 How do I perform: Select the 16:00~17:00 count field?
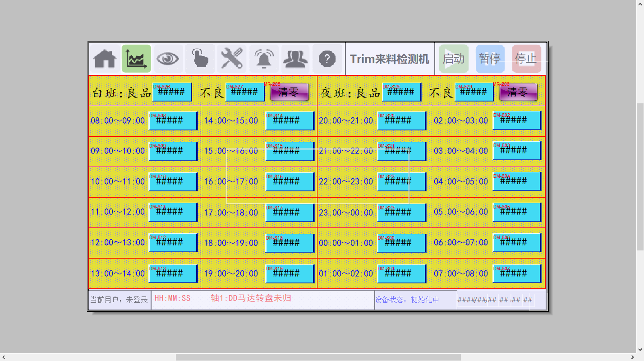tap(290, 181)
